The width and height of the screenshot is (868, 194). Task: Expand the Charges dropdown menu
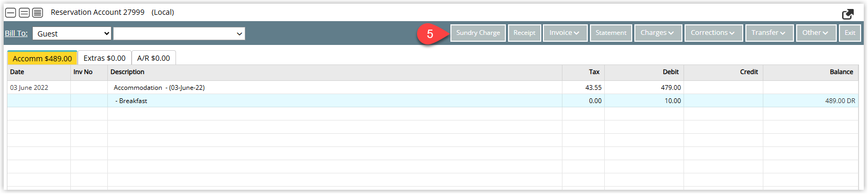tap(658, 33)
